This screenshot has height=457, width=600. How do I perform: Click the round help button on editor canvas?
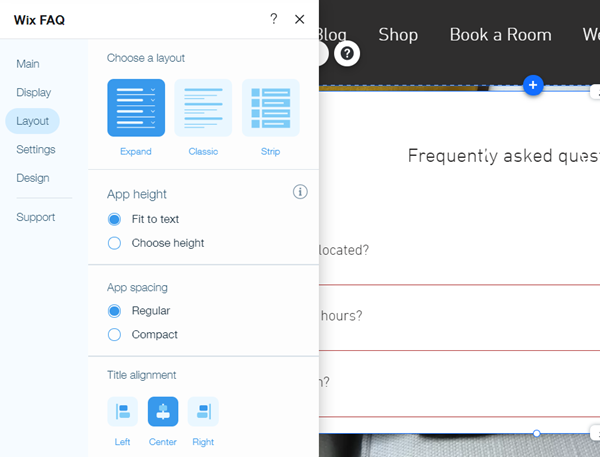pyautogui.click(x=347, y=53)
